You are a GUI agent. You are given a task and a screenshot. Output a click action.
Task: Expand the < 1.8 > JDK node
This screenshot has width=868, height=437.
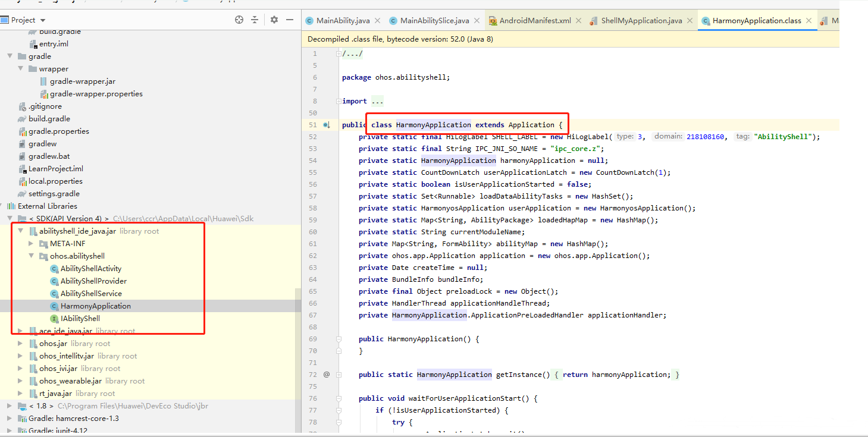pos(10,406)
